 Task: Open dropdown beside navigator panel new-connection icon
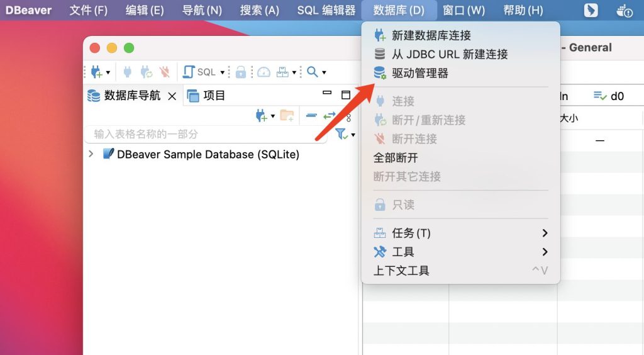pyautogui.click(x=273, y=116)
